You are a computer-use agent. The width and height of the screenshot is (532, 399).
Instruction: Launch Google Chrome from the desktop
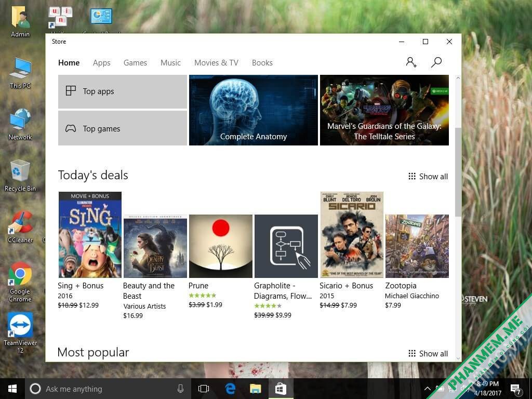coord(20,282)
